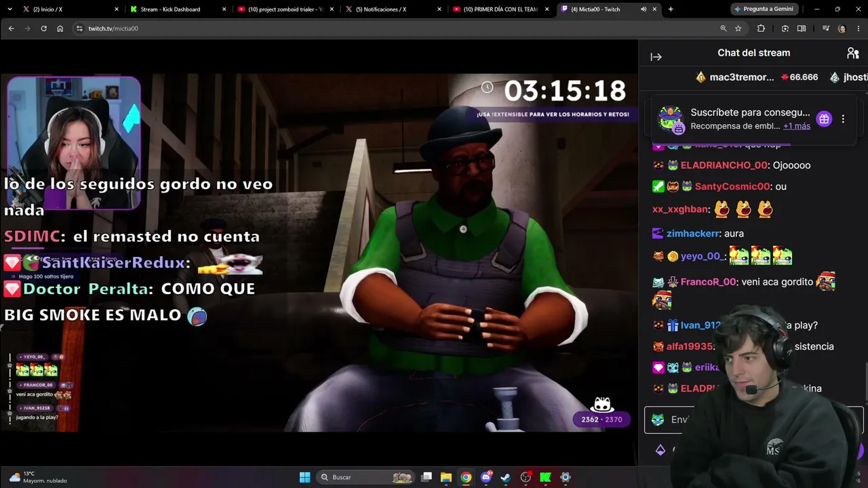Close the Mictia00 Twitch tab
This screenshot has height=488, width=868.
(654, 9)
